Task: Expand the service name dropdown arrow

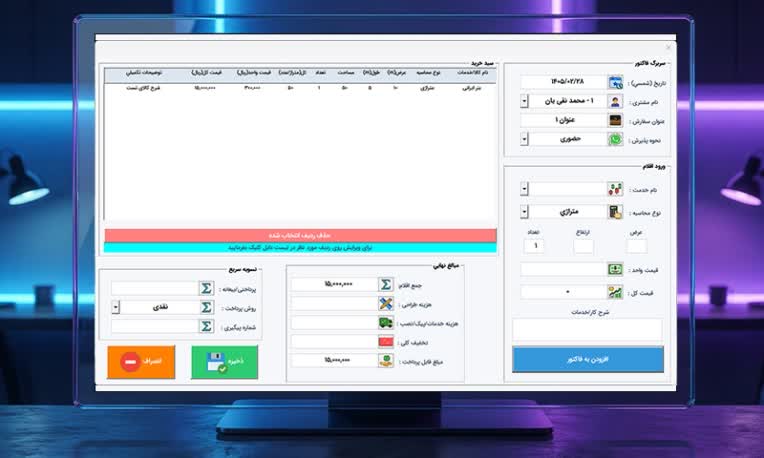Action: pyautogui.click(x=524, y=189)
